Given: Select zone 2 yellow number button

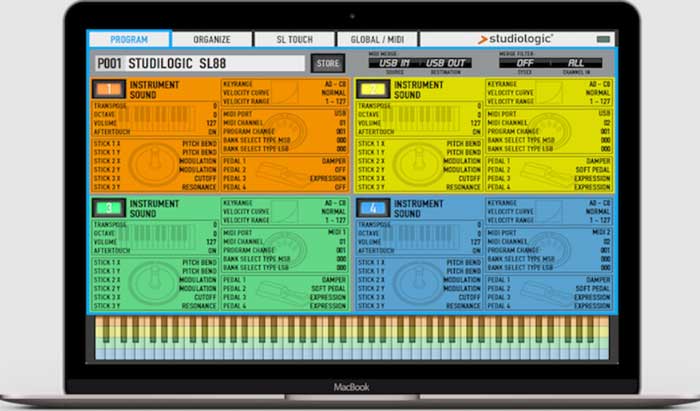Looking at the screenshot, I should (373, 89).
